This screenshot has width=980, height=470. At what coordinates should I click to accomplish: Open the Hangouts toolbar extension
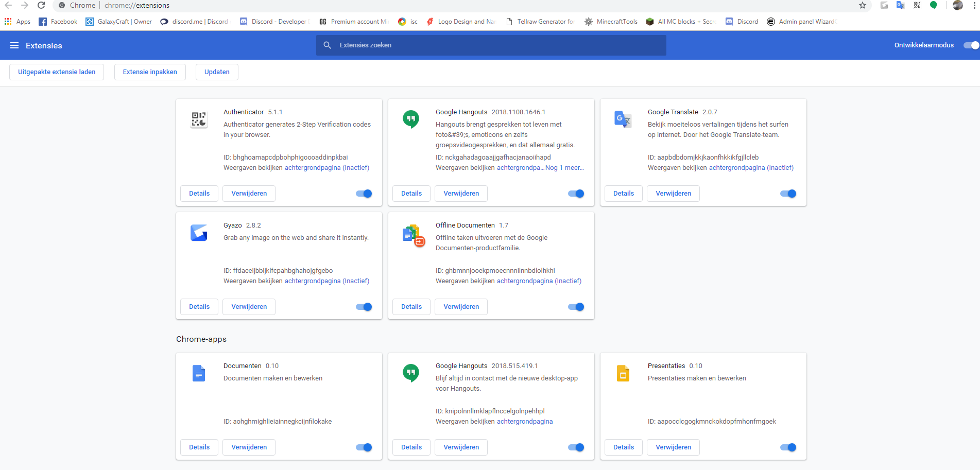(x=934, y=5)
